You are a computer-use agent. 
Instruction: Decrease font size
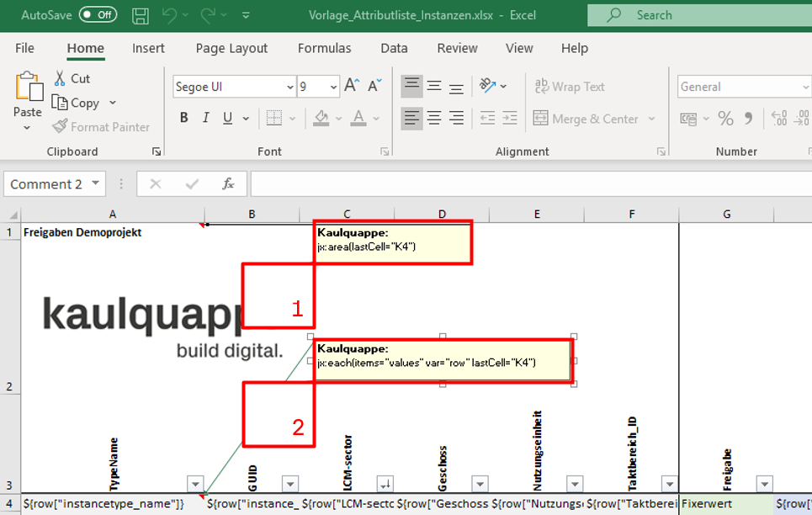(374, 86)
